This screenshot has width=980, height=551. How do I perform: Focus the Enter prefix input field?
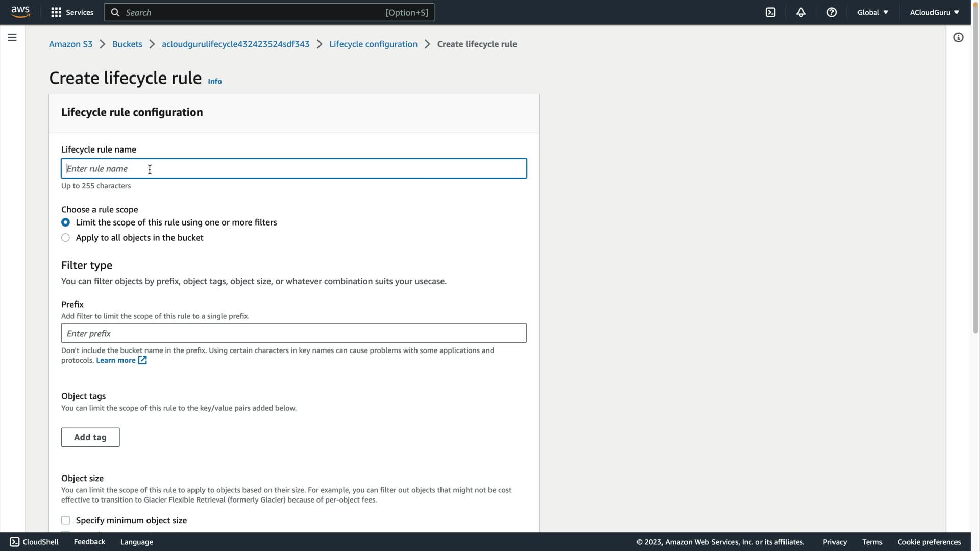coord(293,333)
